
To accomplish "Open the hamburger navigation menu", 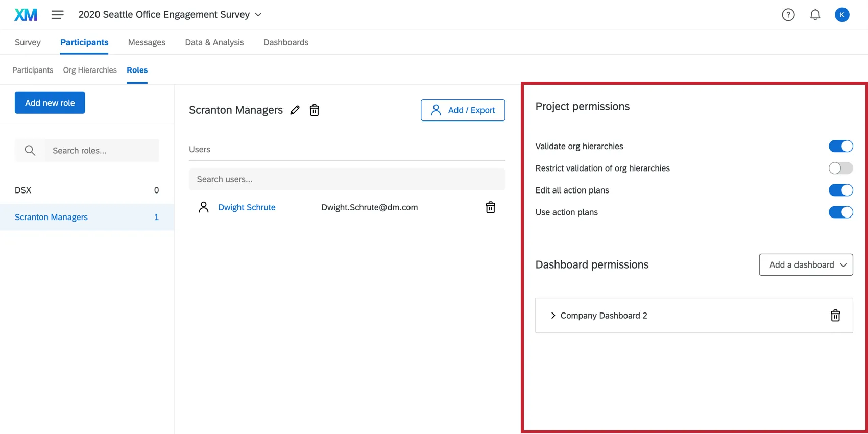I will (58, 15).
